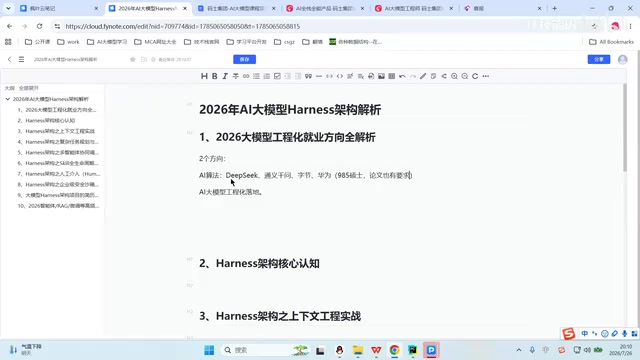Screen dimensions: 640x360
Task: Open more toolbar options ellipsis
Action: [485, 76]
